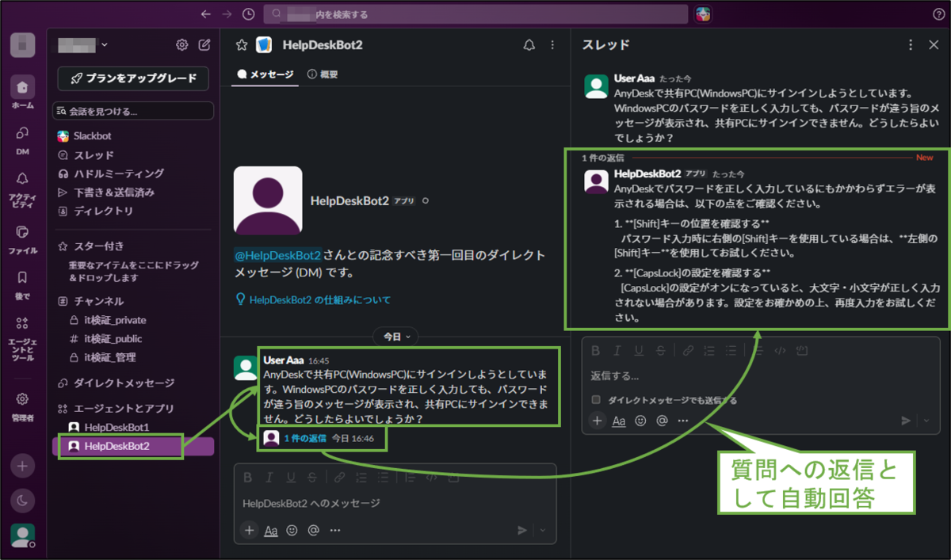This screenshot has width=951, height=560.
Task: Click the plus circle in the left rail
Action: pyautogui.click(x=22, y=467)
